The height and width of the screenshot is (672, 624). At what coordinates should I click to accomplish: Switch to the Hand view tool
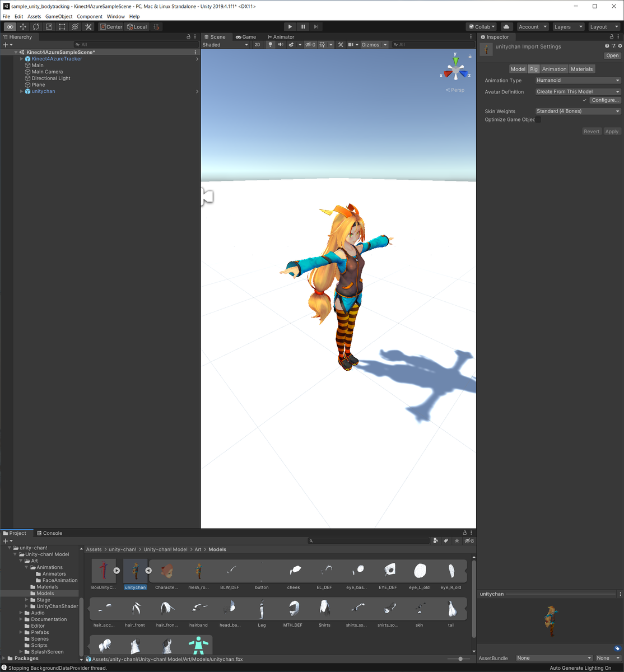10,26
